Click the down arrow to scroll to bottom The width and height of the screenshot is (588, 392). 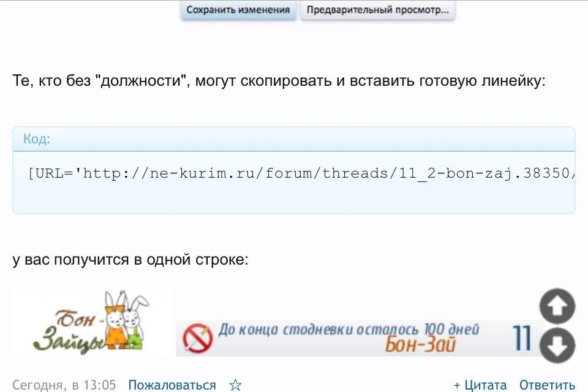point(557,346)
